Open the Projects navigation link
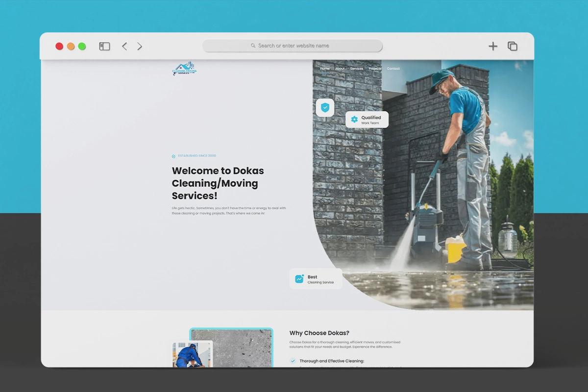The image size is (588, 392). [375, 69]
